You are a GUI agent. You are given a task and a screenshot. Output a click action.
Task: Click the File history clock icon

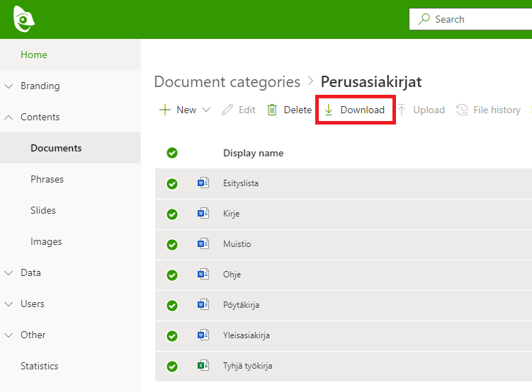[x=463, y=110]
